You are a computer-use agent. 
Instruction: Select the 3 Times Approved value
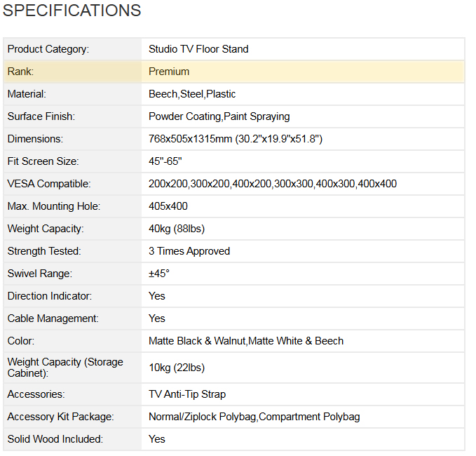(189, 251)
